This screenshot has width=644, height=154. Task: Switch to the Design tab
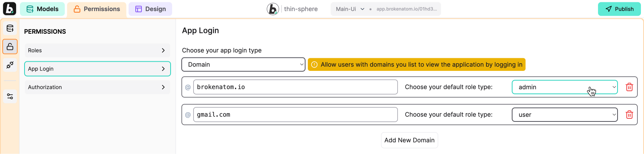click(150, 9)
